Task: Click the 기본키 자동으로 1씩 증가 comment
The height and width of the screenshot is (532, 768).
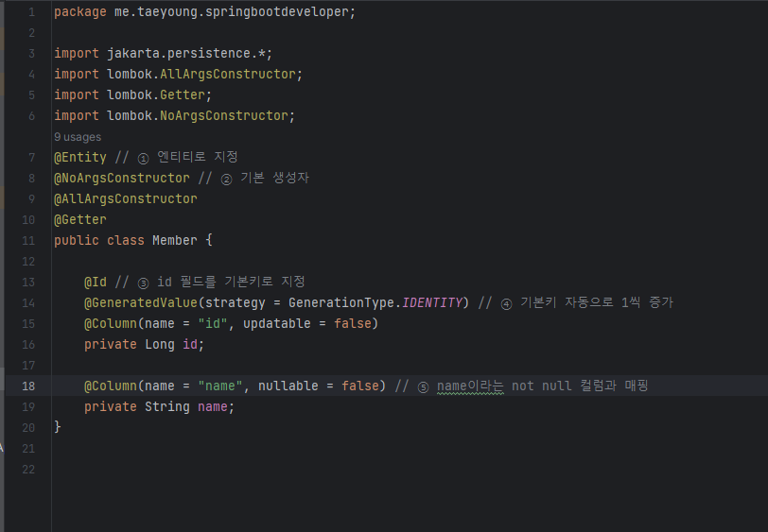Action: [x=597, y=302]
